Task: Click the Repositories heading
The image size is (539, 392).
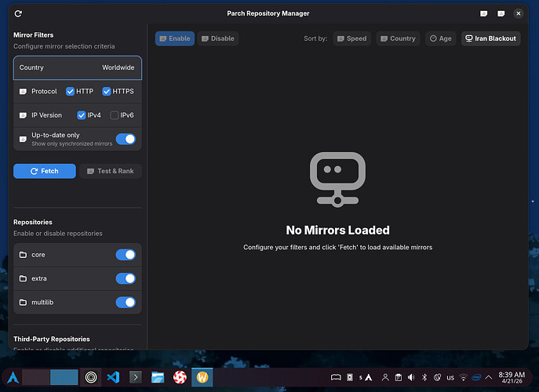Action: click(33, 223)
